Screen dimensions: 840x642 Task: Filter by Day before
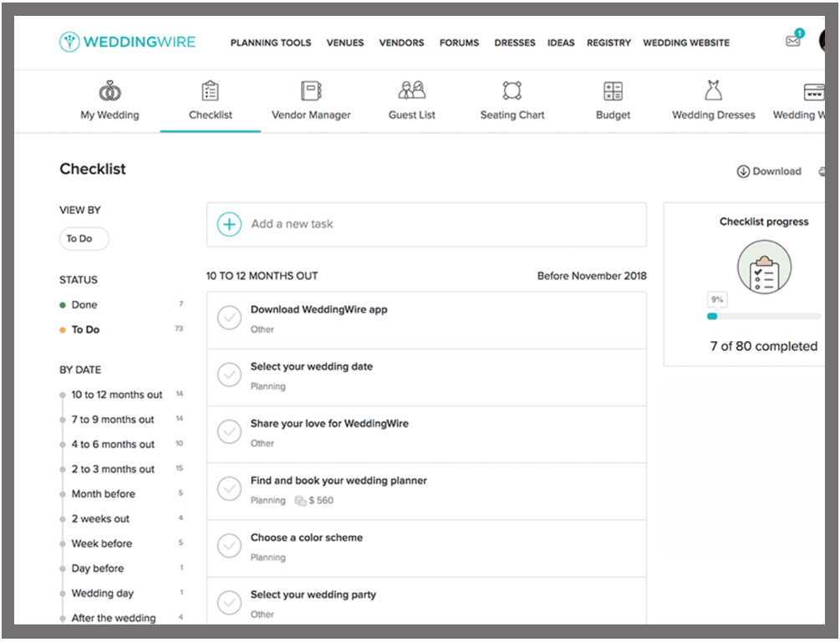point(98,568)
